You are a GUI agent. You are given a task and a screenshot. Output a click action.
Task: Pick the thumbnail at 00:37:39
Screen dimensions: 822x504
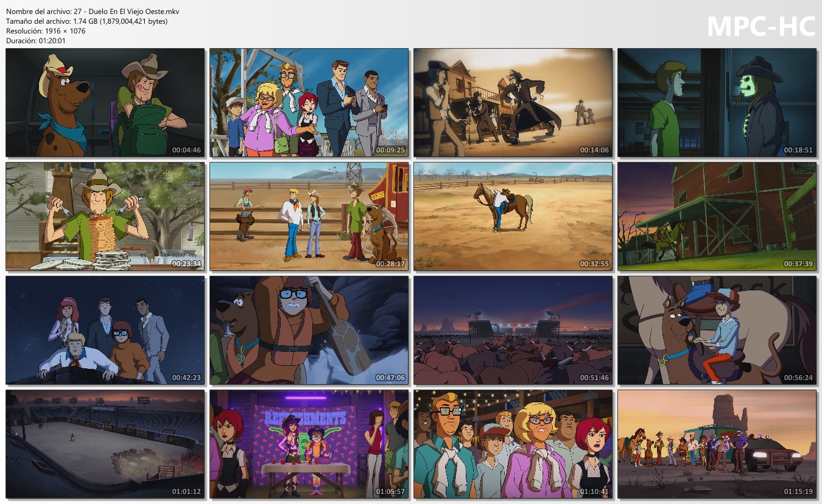[x=717, y=217]
